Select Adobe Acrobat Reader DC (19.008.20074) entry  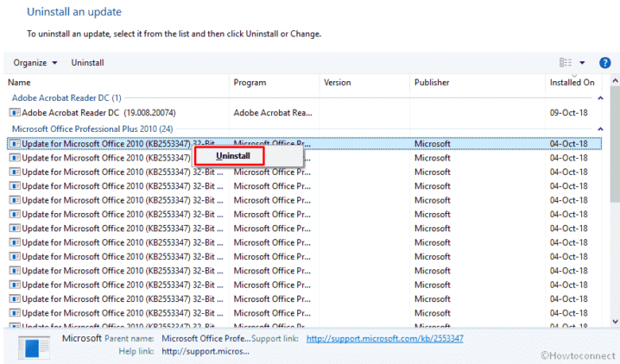[98, 113]
